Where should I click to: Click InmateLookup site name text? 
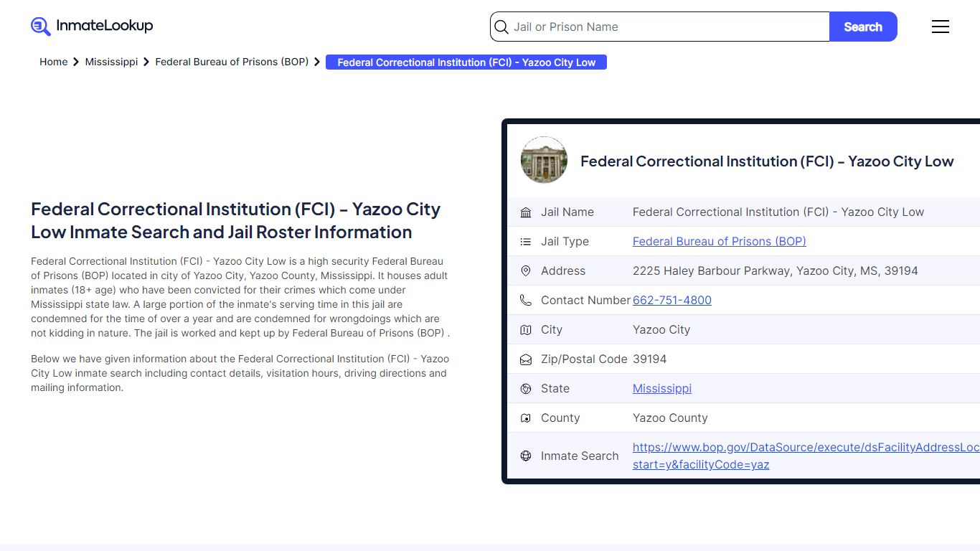(x=105, y=26)
